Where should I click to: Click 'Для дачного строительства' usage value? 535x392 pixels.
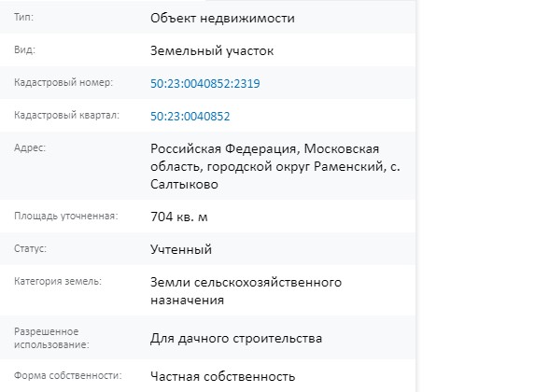tap(236, 339)
